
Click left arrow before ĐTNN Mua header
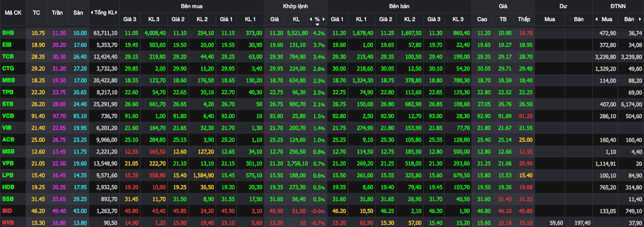click(x=597, y=19)
